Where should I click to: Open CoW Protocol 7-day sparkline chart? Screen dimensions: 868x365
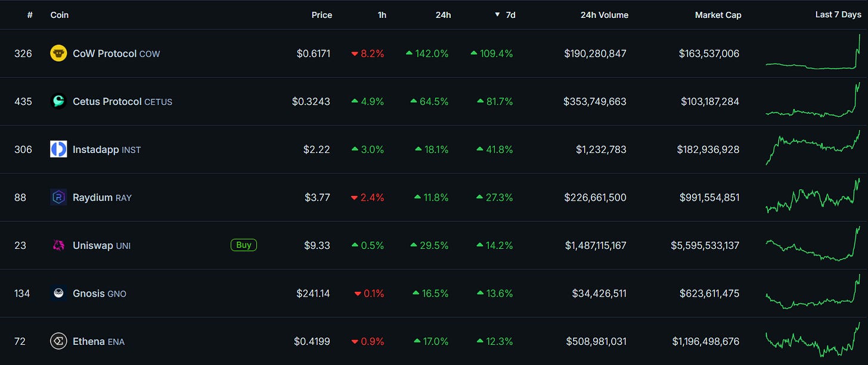[813, 52]
